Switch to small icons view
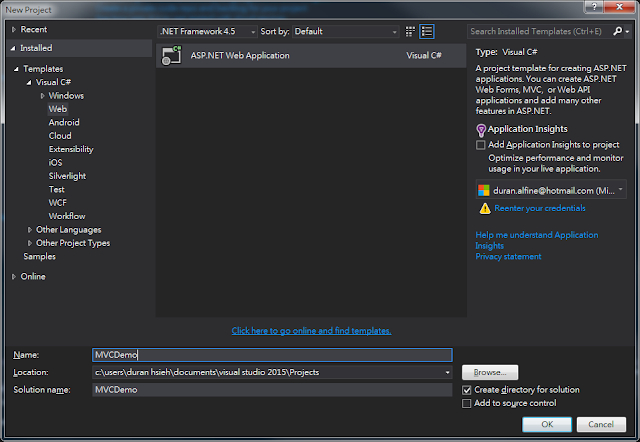 pos(410,31)
